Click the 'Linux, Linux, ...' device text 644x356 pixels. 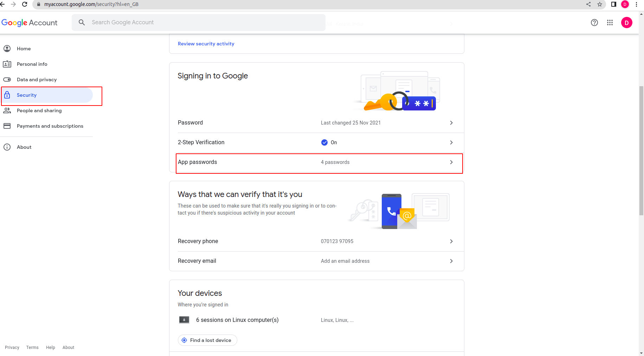[x=337, y=320]
